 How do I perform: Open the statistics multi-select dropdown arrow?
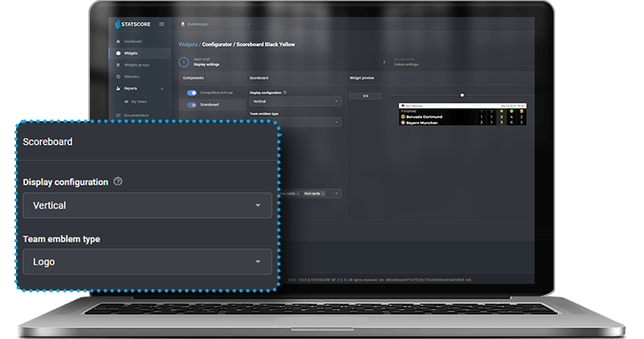(336, 193)
